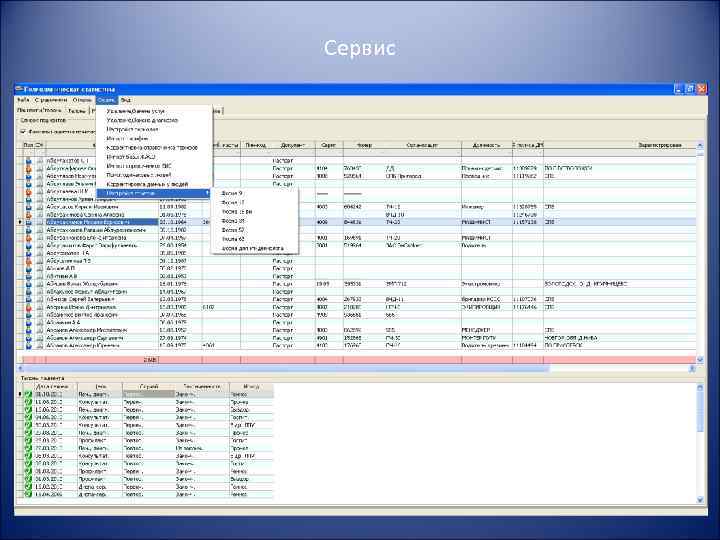The width and height of the screenshot is (720, 540).
Task: Click document icon in the highlighted patient row
Action: (40, 222)
